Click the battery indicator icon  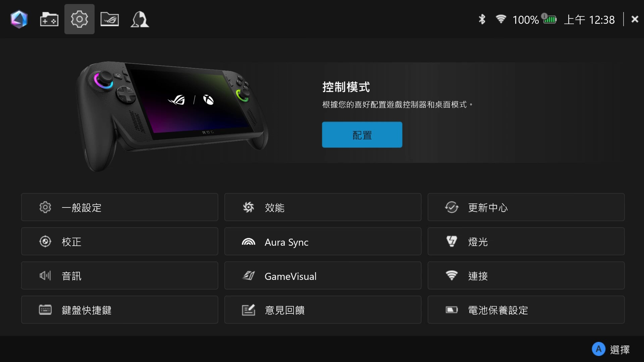[549, 19]
